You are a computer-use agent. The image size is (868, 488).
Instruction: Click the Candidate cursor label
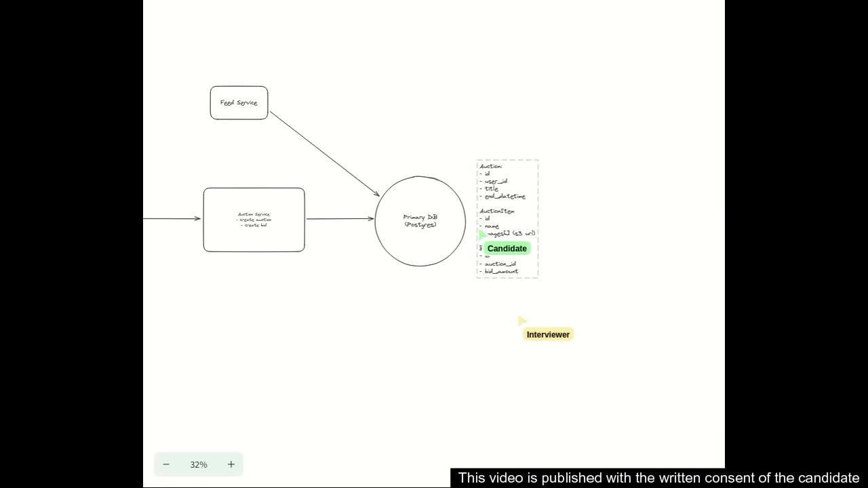pyautogui.click(x=507, y=249)
